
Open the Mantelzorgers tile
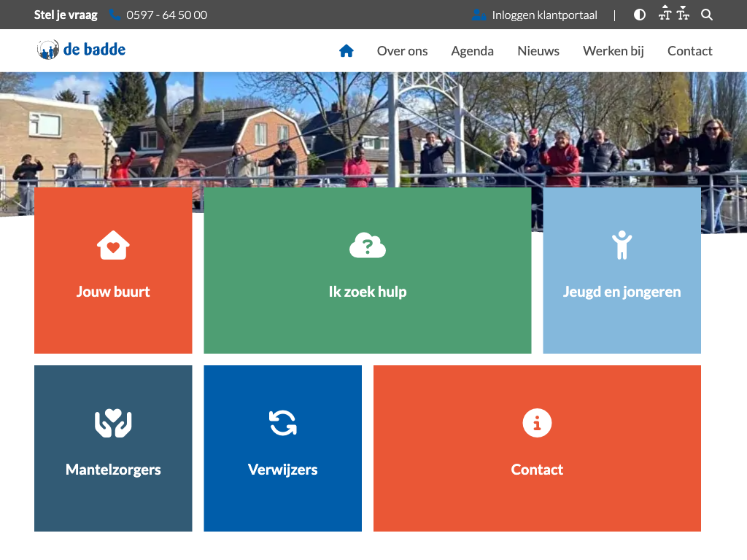[113, 448]
